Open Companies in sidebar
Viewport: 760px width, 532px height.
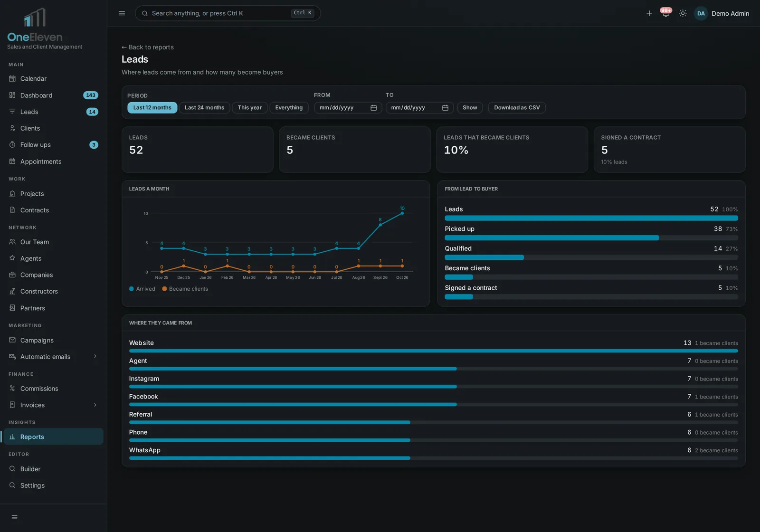tap(53, 275)
